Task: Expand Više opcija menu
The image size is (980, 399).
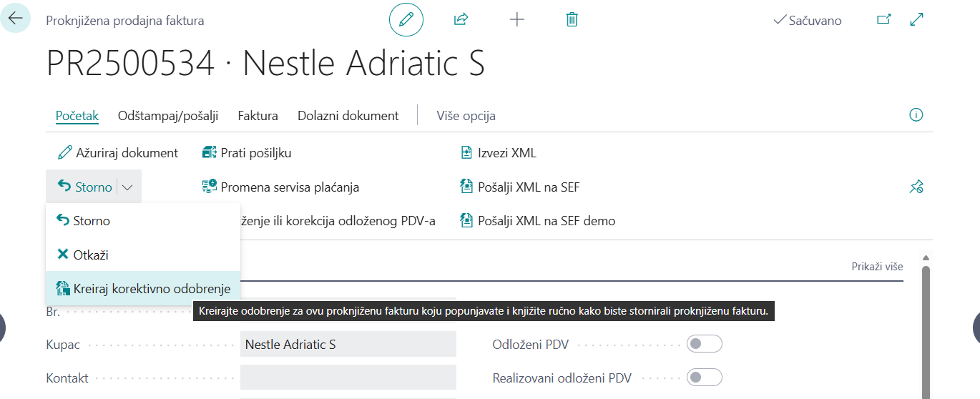Action: coord(466,116)
